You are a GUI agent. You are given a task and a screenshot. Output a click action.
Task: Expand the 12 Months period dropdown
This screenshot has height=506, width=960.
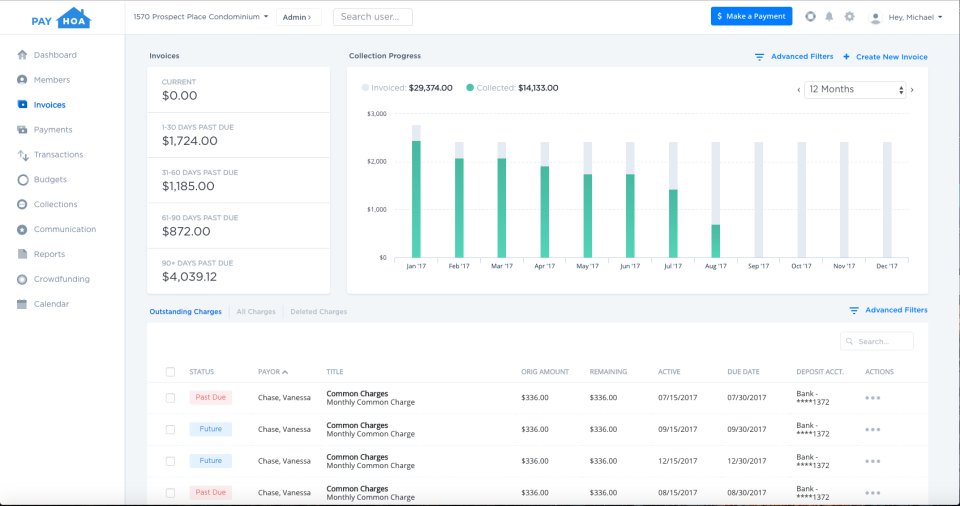click(855, 89)
